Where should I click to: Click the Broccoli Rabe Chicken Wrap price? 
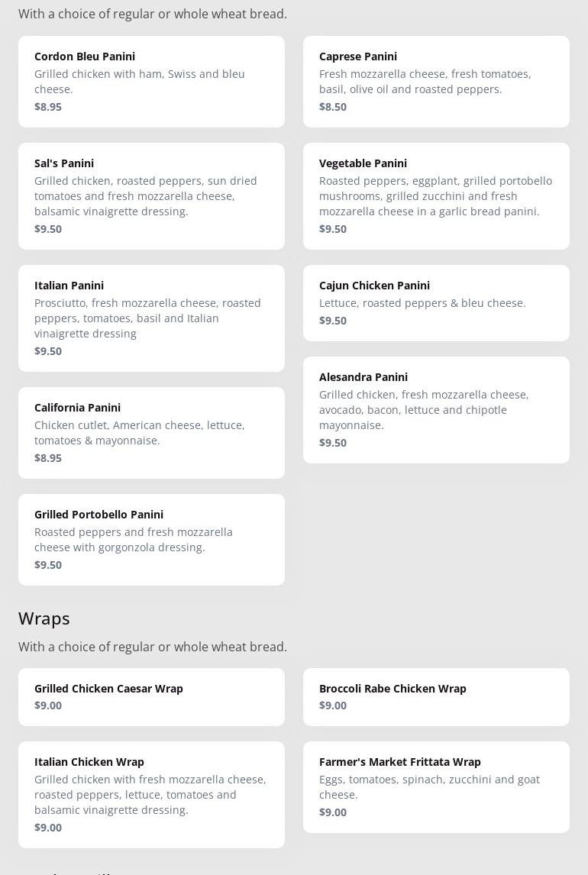tap(333, 705)
